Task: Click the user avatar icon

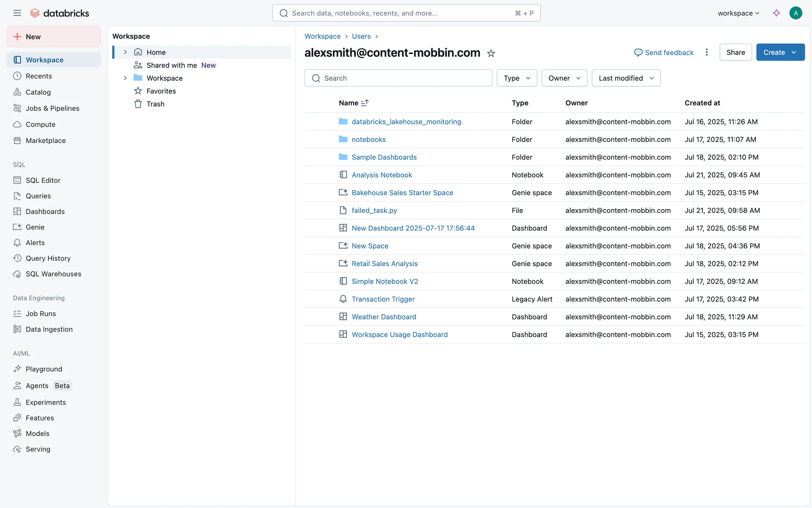Action: click(796, 13)
